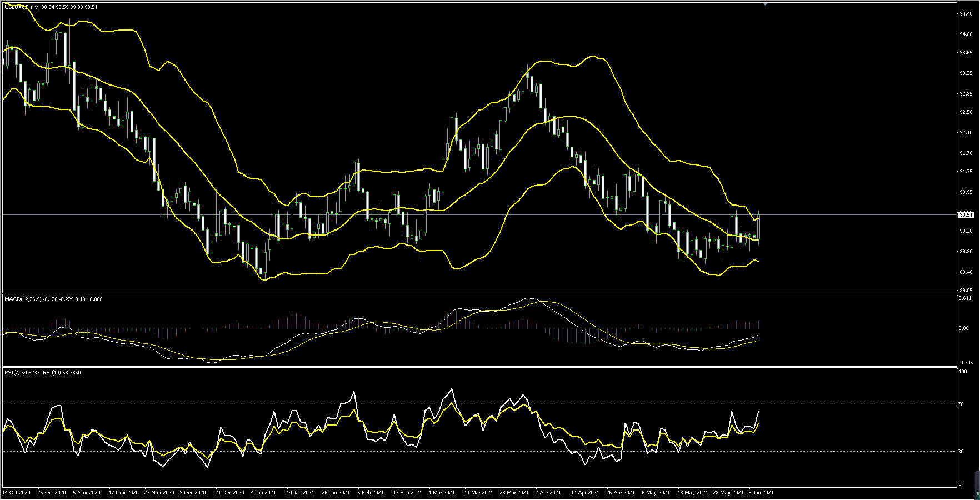Click the 17 Feb 2021 date label

pos(407,493)
